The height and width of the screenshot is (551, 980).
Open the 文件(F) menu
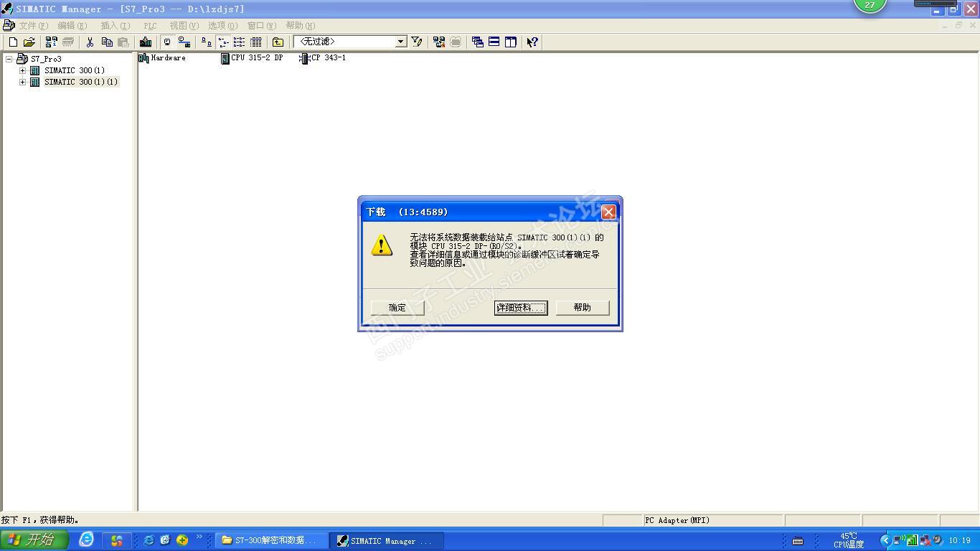[x=34, y=26]
